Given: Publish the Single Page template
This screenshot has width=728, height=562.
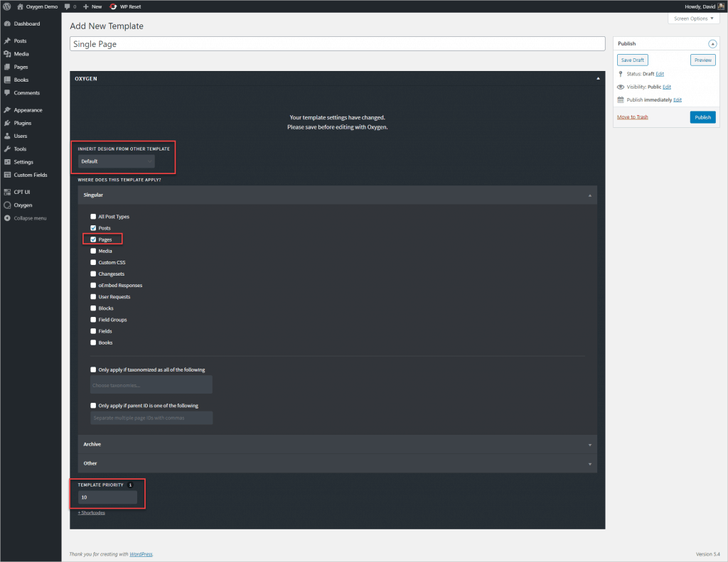Looking at the screenshot, I should coord(702,117).
